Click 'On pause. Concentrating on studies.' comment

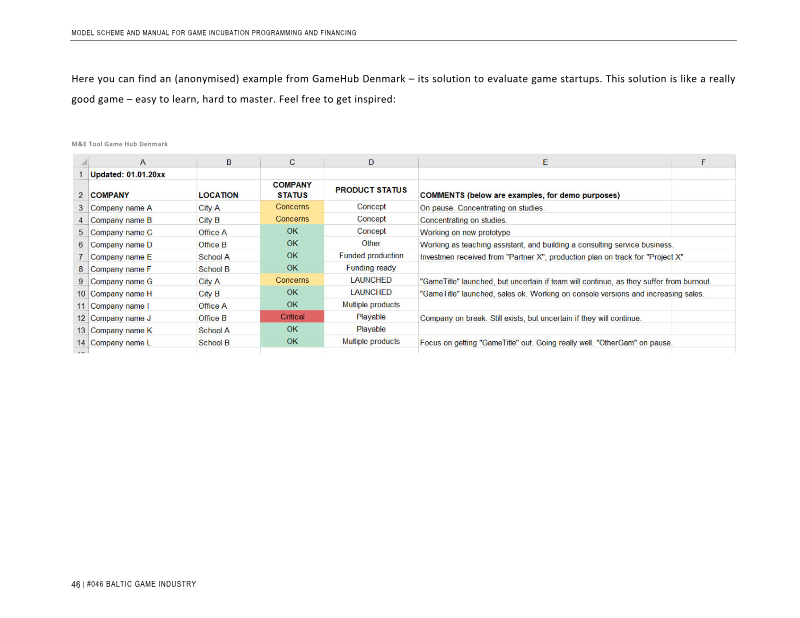coord(482,208)
